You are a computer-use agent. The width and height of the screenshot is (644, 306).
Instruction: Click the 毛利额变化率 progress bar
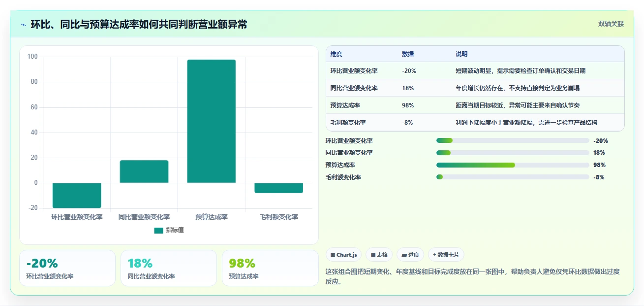[513, 177]
